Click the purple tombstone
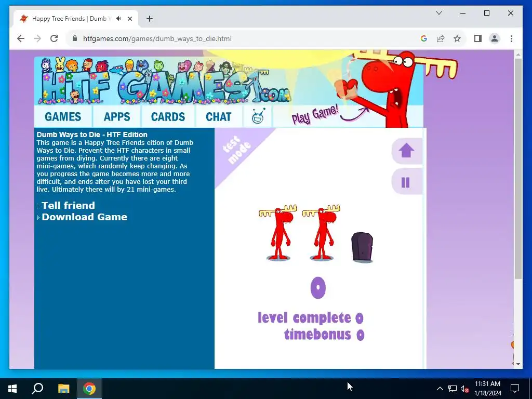 (362, 247)
